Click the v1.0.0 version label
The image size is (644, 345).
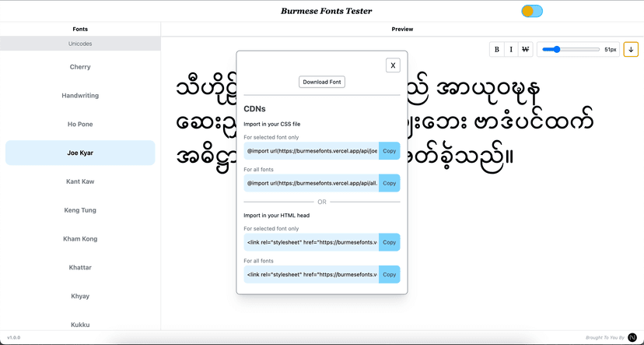13,337
